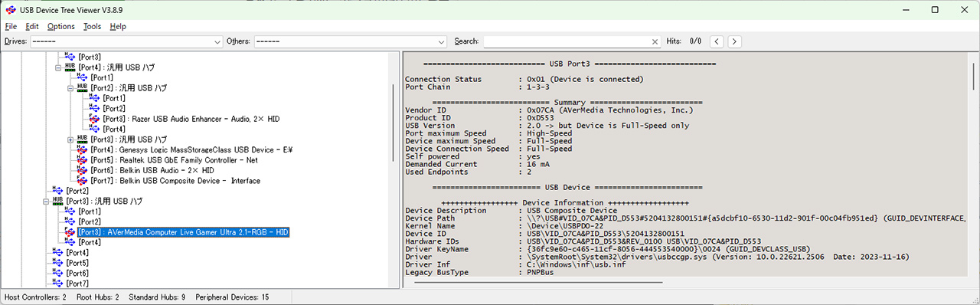980x305 pixels.
Task: Click the Genesys Logic MassStorageClass device icon
Action: tap(82, 149)
